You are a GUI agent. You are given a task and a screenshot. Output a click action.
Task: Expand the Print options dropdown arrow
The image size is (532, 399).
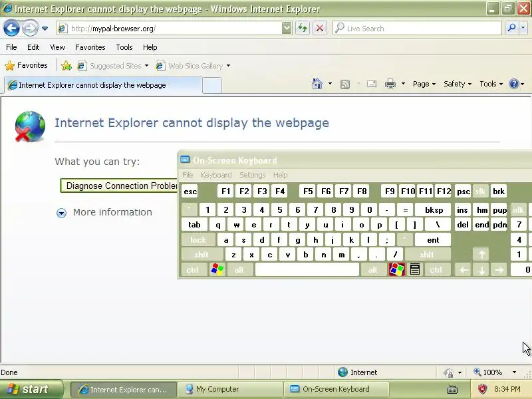[x=403, y=84]
